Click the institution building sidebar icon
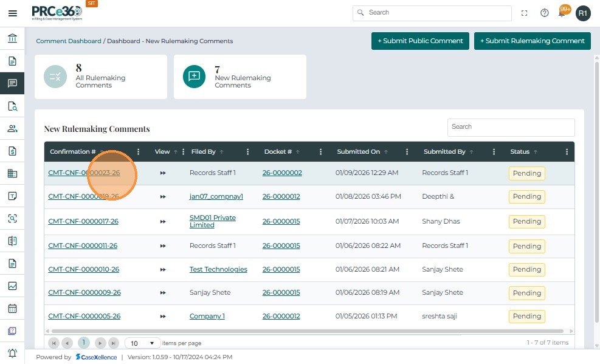 pos(12,39)
